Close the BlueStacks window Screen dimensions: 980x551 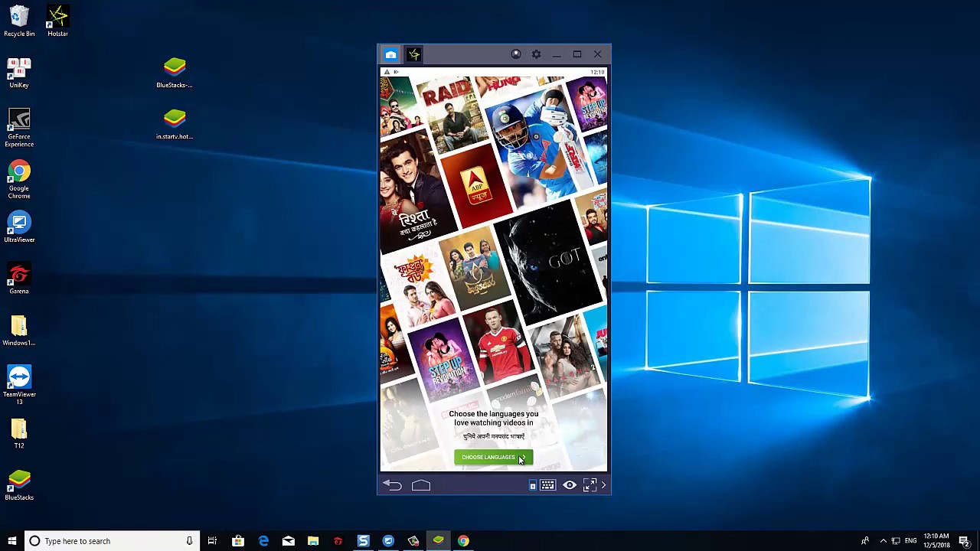coord(597,54)
